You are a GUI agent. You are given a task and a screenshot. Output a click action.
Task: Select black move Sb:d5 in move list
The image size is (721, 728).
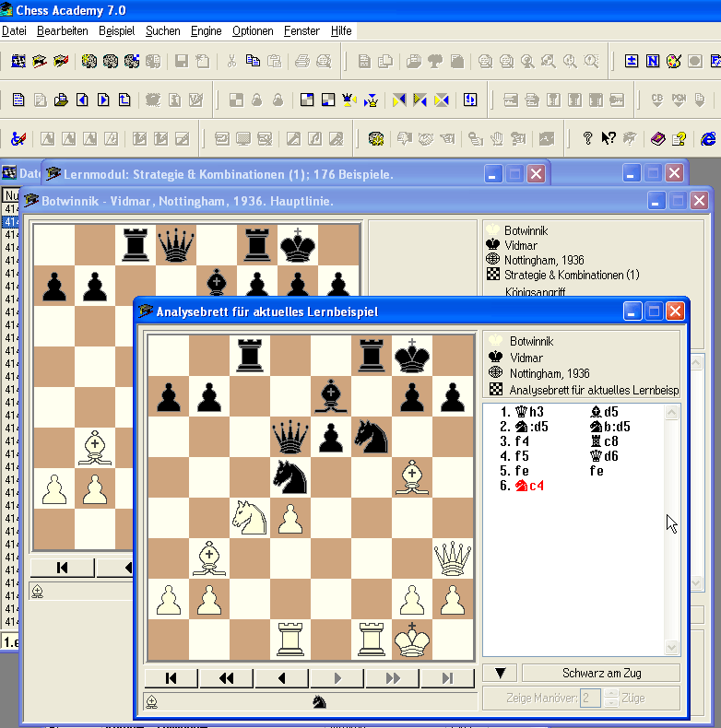click(610, 427)
